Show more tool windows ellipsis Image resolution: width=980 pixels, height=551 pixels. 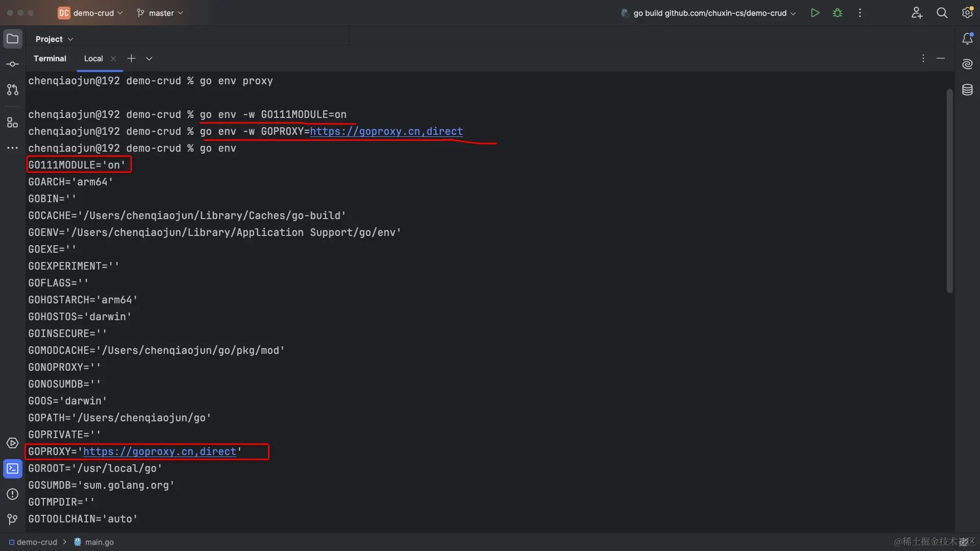click(13, 148)
